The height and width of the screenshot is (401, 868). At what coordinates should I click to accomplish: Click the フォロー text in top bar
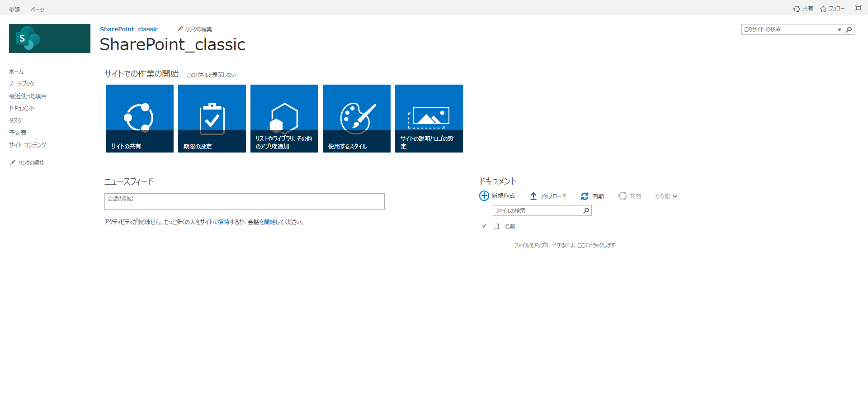836,9
